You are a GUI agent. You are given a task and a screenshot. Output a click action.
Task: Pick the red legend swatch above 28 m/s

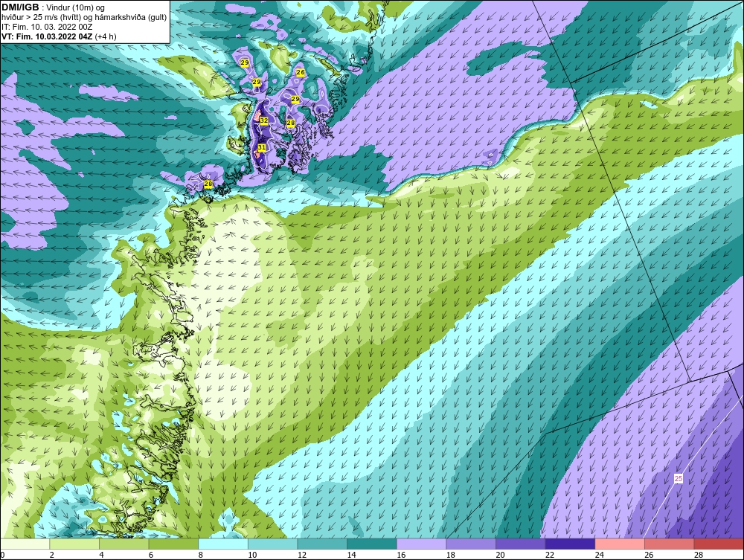coord(719,544)
